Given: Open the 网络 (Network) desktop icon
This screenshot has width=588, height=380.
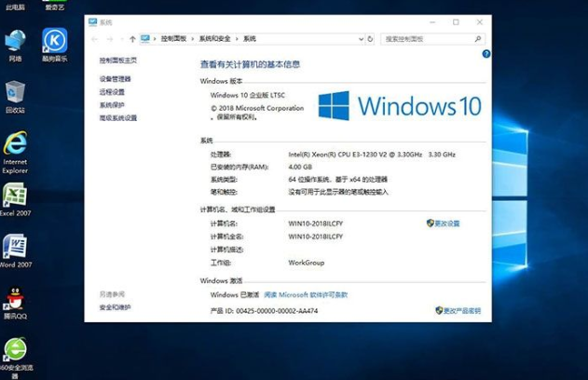Looking at the screenshot, I should point(15,42).
